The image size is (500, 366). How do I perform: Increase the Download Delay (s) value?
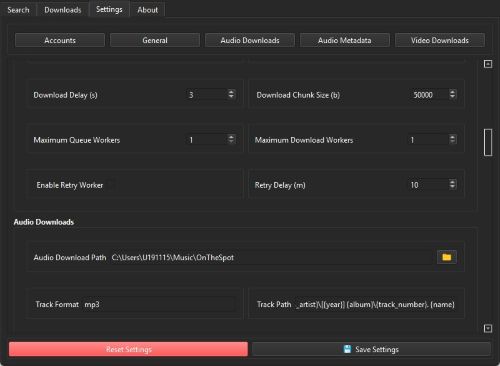pyautogui.click(x=231, y=92)
